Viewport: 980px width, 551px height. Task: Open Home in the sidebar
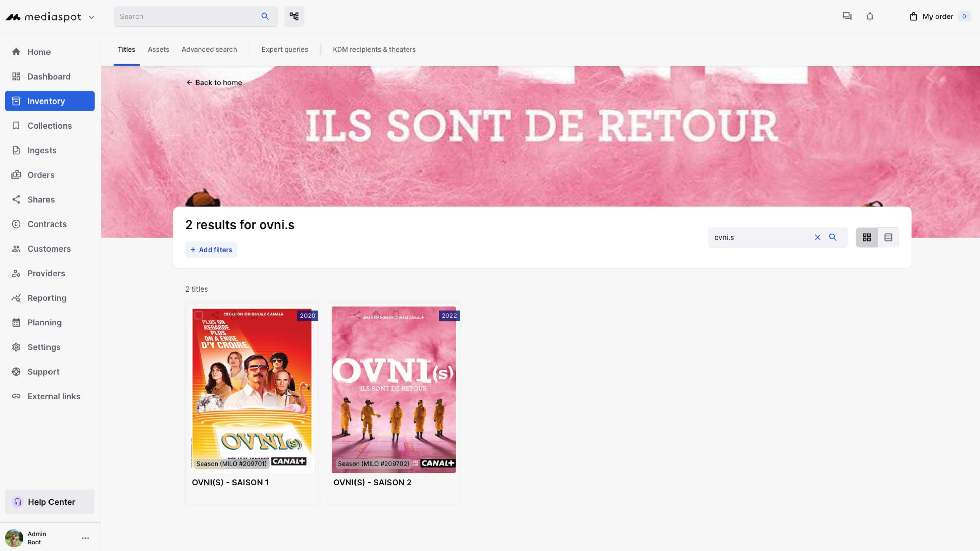coord(50,52)
